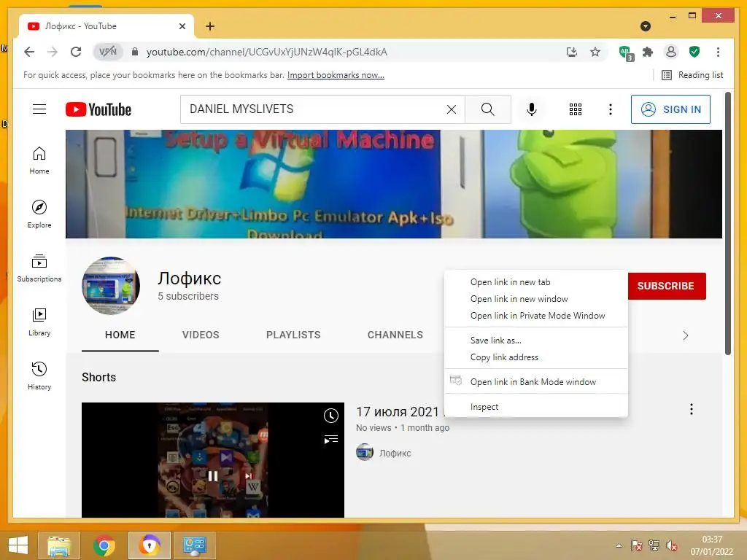The height and width of the screenshot is (560, 747).
Task: Open the Control Panel taskbar icon
Action: tap(194, 545)
